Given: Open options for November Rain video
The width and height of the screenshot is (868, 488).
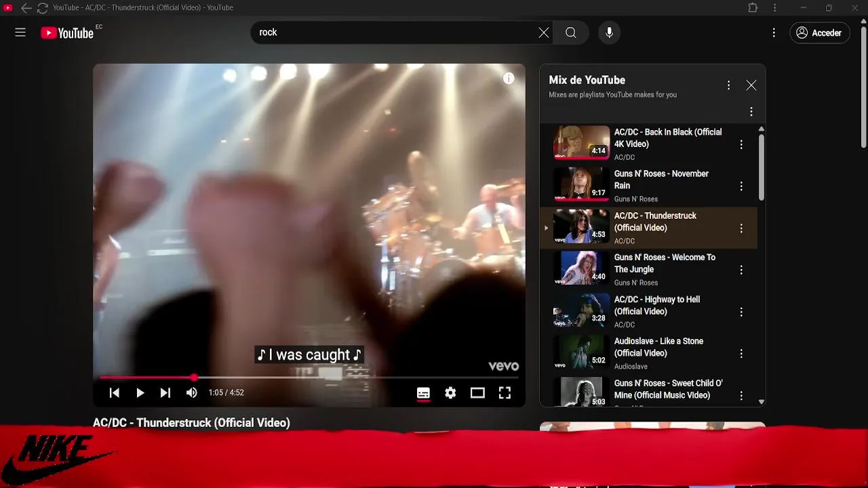Looking at the screenshot, I should point(741,186).
